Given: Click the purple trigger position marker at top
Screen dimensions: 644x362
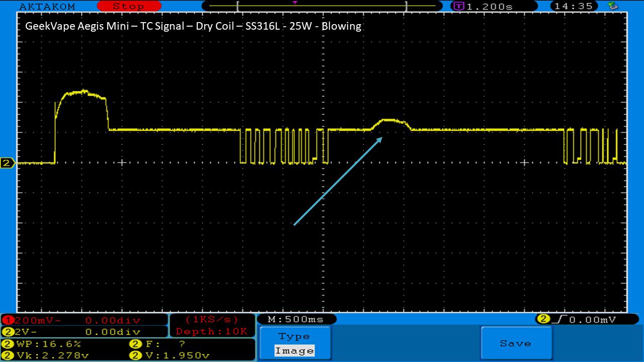Looking at the screenshot, I should point(295,3).
